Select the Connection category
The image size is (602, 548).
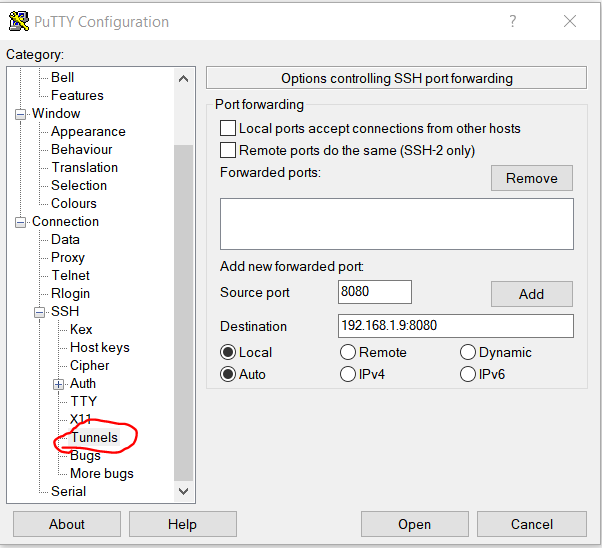click(65, 222)
